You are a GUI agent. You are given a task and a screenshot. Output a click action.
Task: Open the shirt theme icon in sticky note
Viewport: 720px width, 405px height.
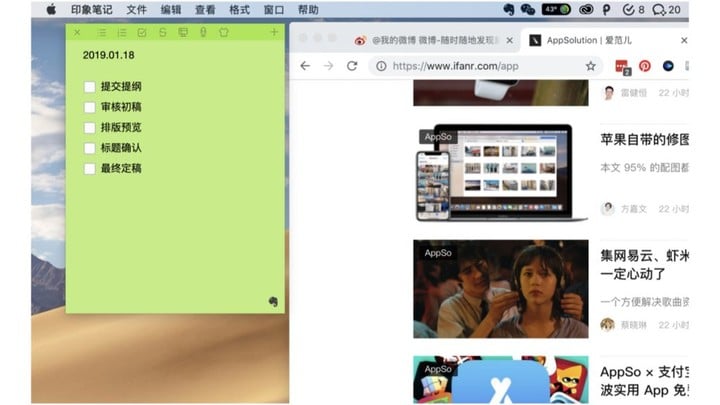[224, 33]
